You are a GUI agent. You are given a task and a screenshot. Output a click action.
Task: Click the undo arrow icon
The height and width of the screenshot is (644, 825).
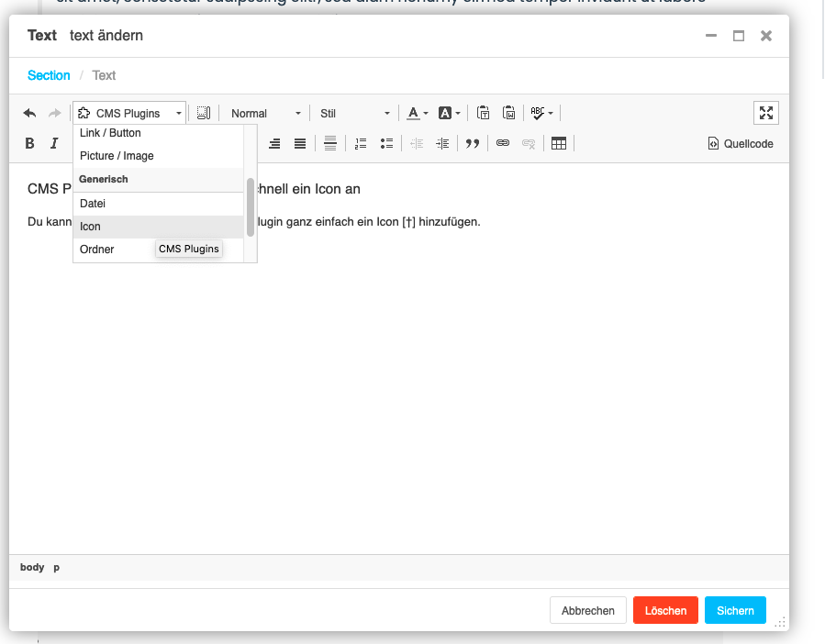tap(29, 113)
